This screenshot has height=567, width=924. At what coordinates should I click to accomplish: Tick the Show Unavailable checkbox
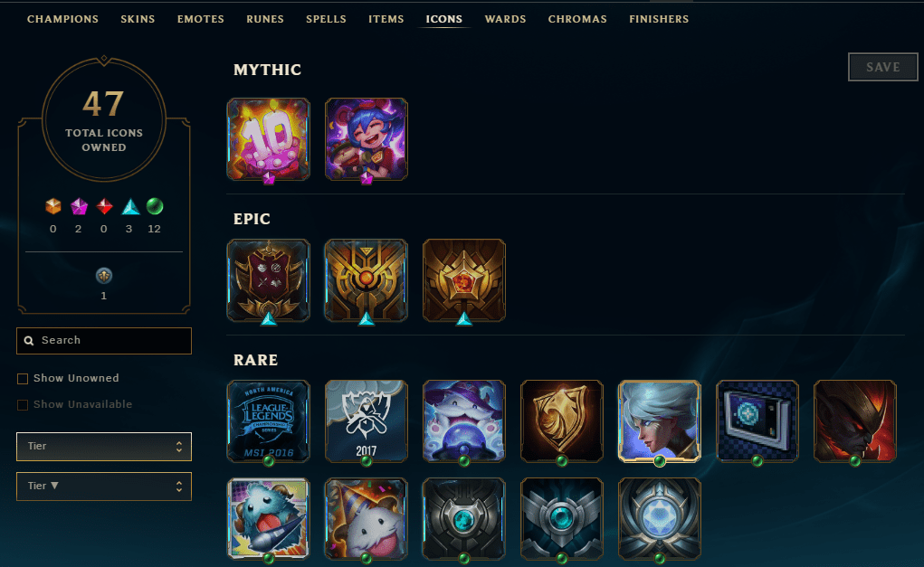23,405
